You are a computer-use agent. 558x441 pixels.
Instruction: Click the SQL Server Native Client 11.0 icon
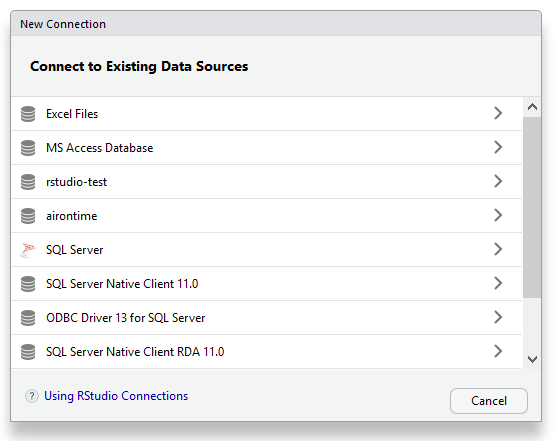click(28, 284)
